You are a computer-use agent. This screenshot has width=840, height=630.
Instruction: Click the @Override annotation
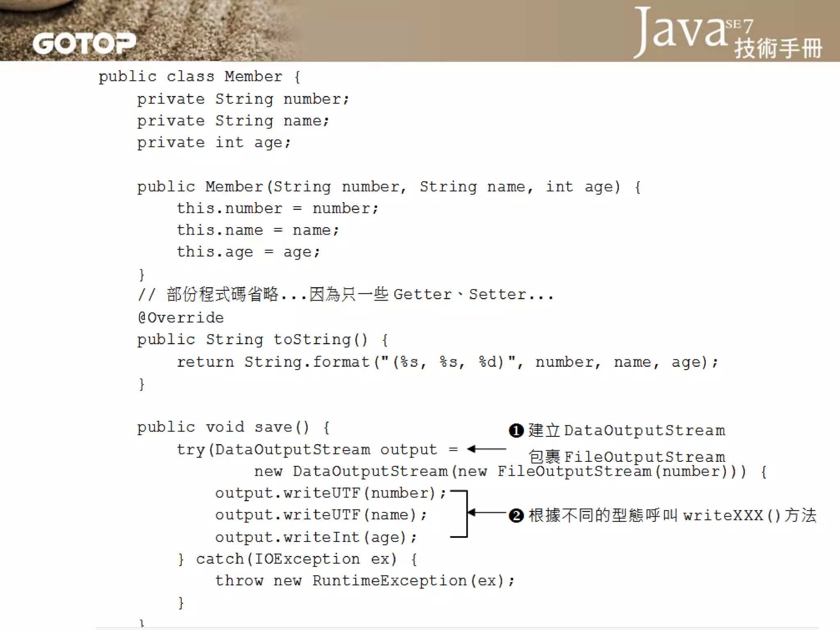(x=181, y=317)
